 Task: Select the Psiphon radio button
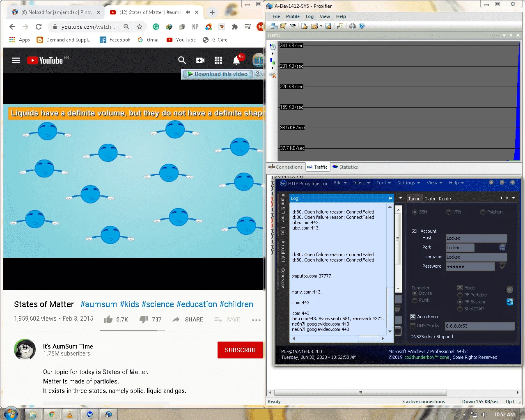coord(483,212)
